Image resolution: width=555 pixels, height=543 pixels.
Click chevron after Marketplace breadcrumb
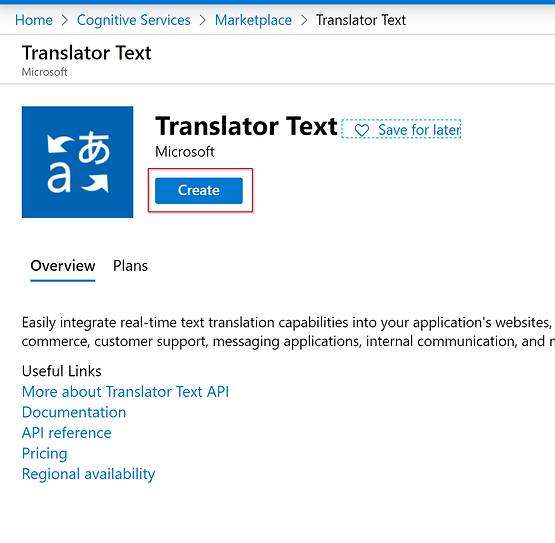304,20
